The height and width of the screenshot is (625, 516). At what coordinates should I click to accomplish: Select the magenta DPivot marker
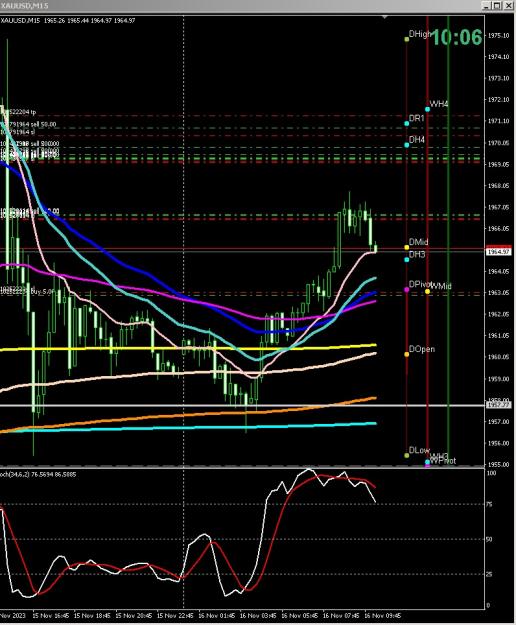click(406, 289)
